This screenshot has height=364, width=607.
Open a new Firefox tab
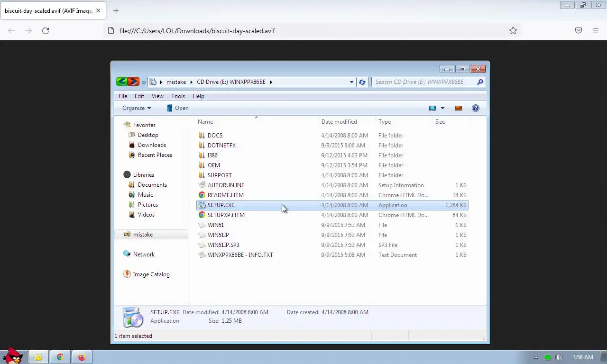point(116,10)
